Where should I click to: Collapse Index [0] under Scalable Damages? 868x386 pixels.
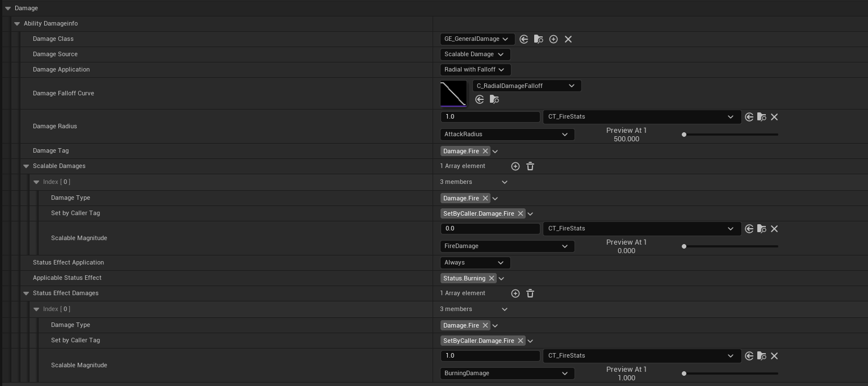pyautogui.click(x=36, y=182)
